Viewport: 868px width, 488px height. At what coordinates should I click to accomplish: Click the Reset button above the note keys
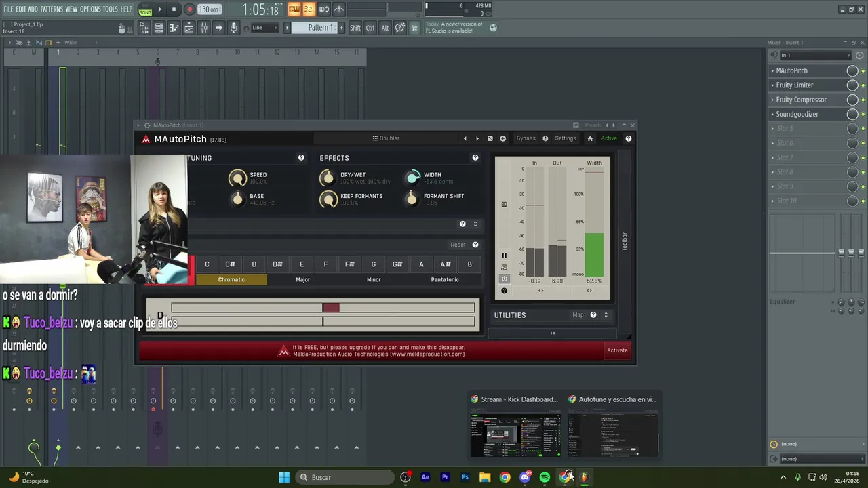[458, 245]
